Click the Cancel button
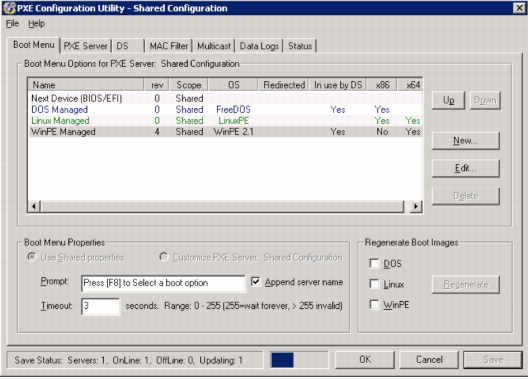The width and height of the screenshot is (530, 379). 429,360
